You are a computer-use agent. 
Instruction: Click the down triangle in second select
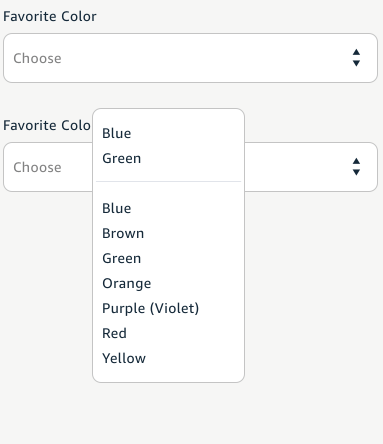(x=356, y=172)
